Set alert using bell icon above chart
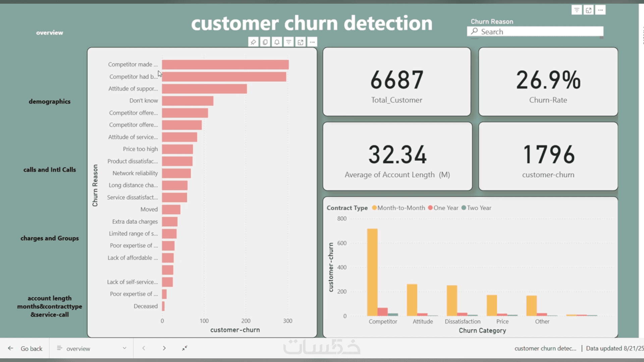 277,42
